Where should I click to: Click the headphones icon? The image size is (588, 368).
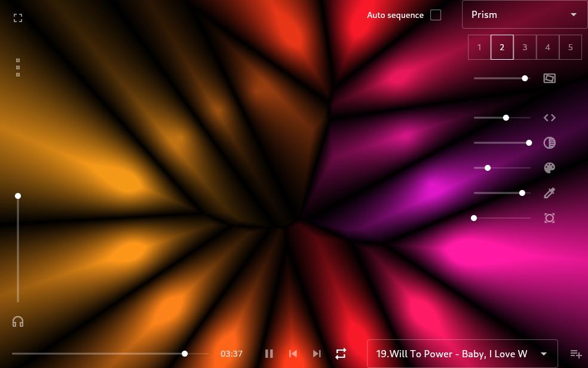[17, 321]
